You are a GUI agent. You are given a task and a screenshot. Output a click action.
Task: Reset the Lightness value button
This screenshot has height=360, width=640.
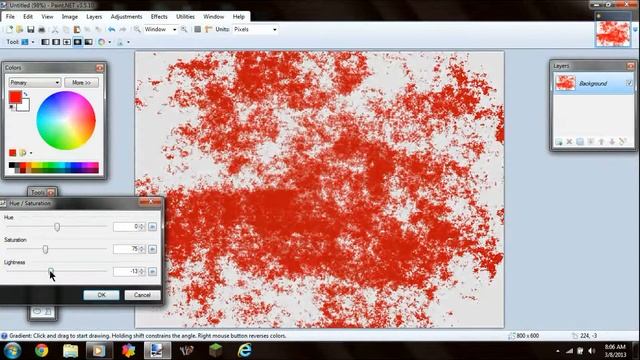pyautogui.click(x=152, y=271)
